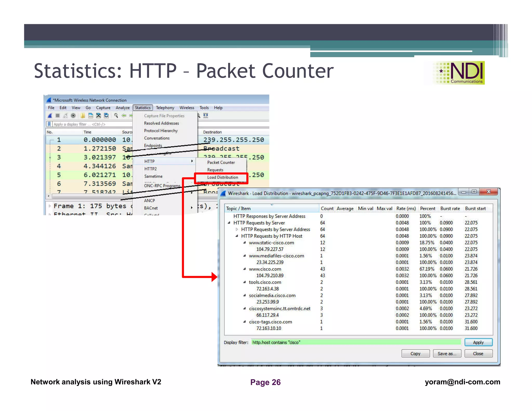Open the Analyze menu

coord(123,108)
